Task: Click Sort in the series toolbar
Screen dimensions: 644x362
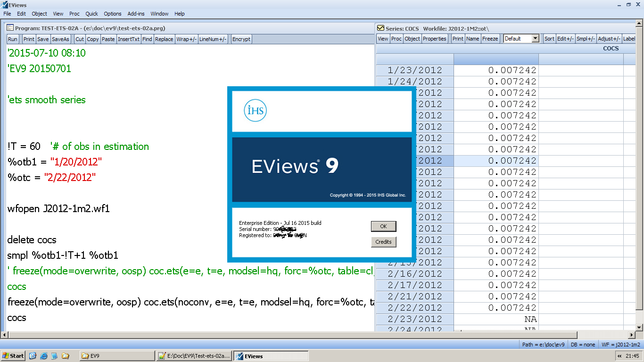Action: coord(549,39)
